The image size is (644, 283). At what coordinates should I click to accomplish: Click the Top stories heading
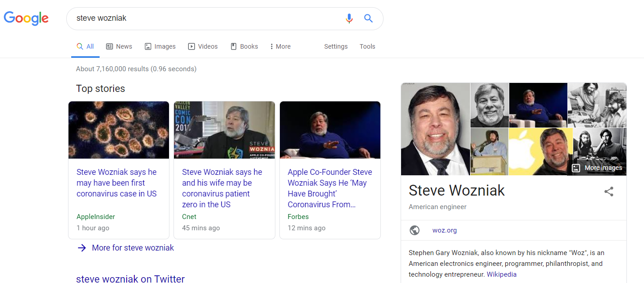100,89
